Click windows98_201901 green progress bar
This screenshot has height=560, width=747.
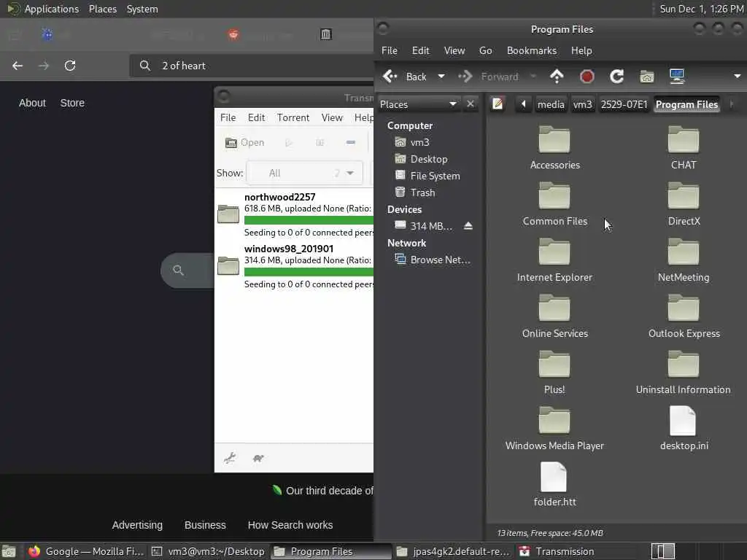click(309, 272)
